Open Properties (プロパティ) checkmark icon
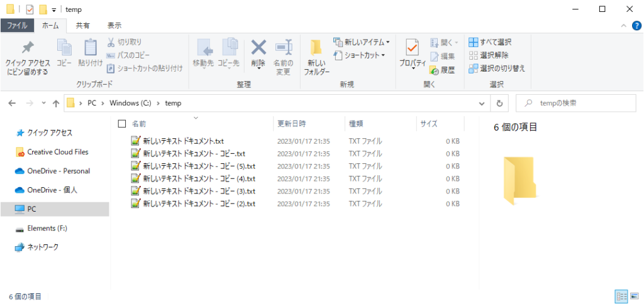 413,48
